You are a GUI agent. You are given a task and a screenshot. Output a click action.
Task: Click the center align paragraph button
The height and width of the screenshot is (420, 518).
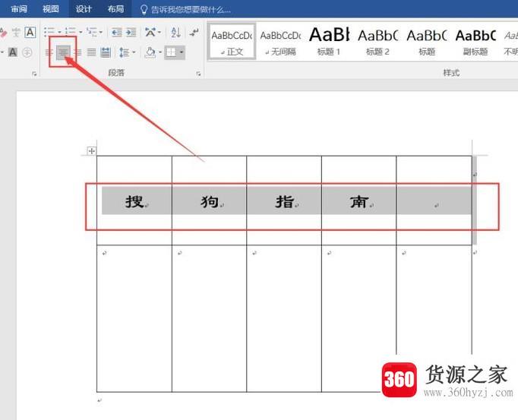click(x=63, y=52)
